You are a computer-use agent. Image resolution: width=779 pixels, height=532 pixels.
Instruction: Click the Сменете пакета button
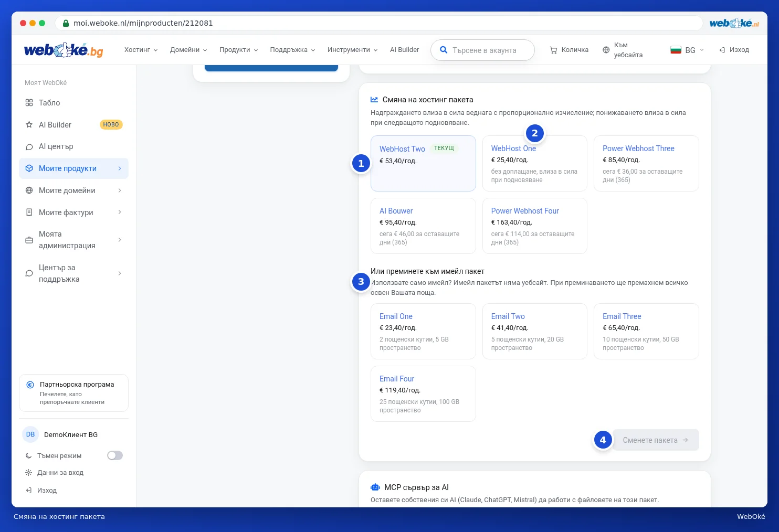click(656, 440)
